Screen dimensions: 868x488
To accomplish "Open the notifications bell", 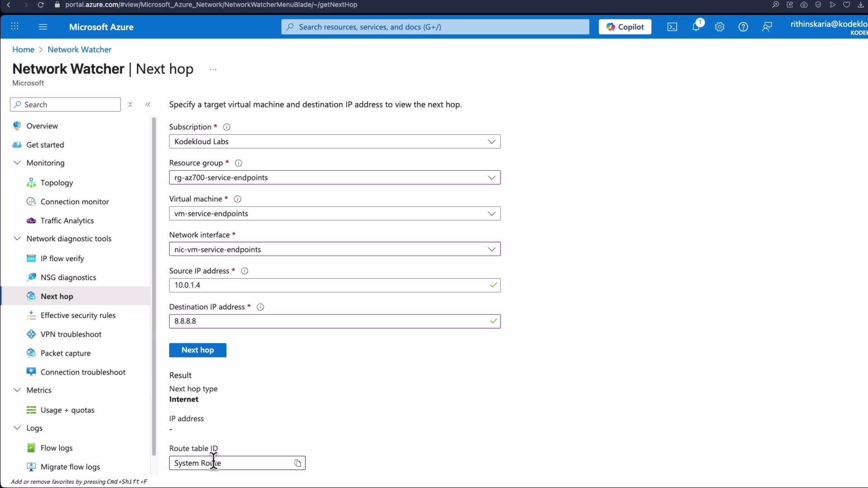I will coord(696,27).
